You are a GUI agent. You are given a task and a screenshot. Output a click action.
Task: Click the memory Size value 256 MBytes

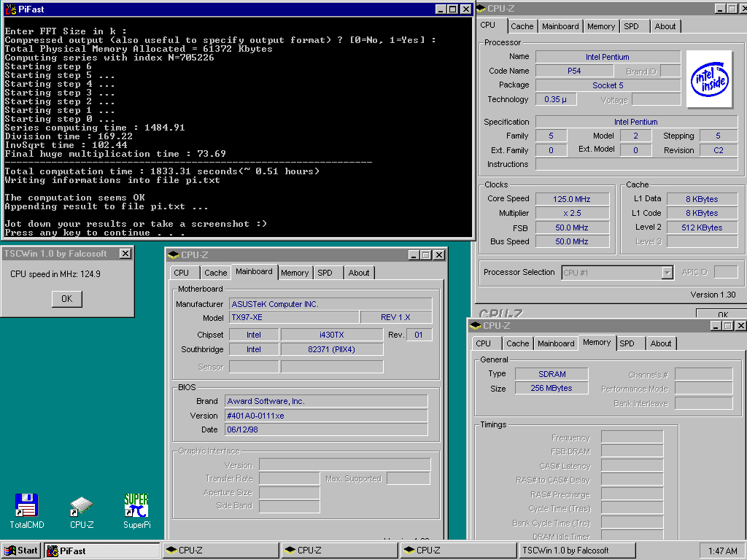[x=551, y=388]
